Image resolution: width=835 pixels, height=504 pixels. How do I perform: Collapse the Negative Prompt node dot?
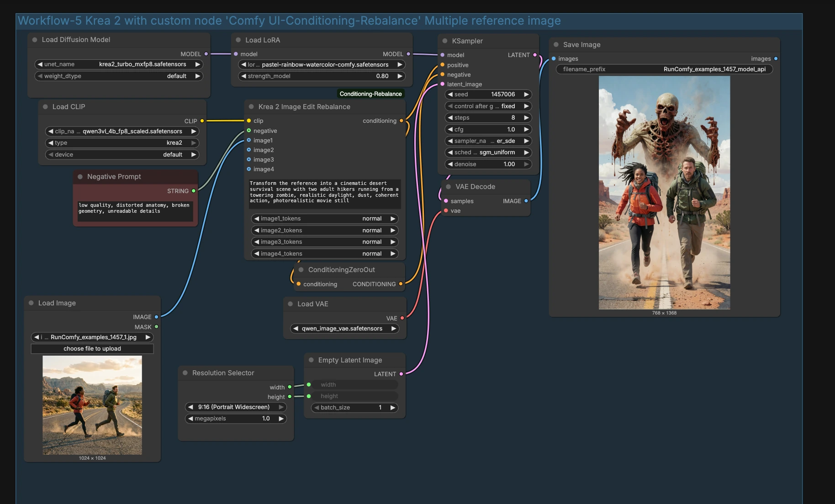point(80,177)
